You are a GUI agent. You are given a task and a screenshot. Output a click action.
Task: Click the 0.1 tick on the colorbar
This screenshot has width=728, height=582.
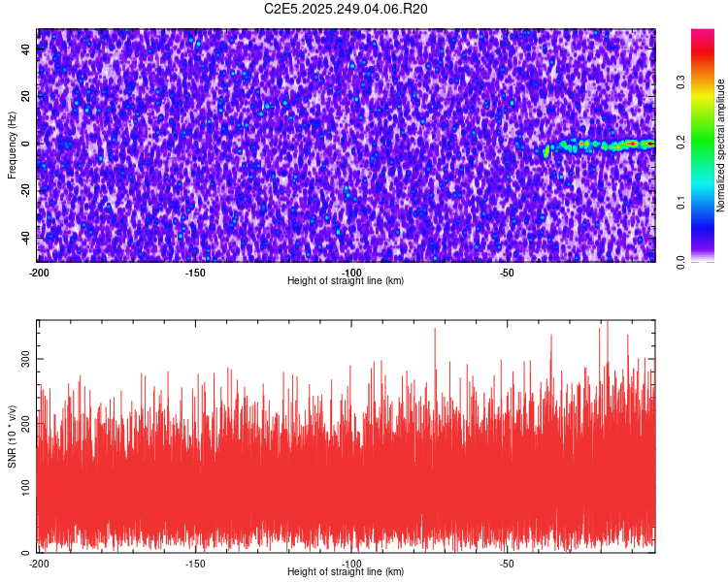point(682,203)
